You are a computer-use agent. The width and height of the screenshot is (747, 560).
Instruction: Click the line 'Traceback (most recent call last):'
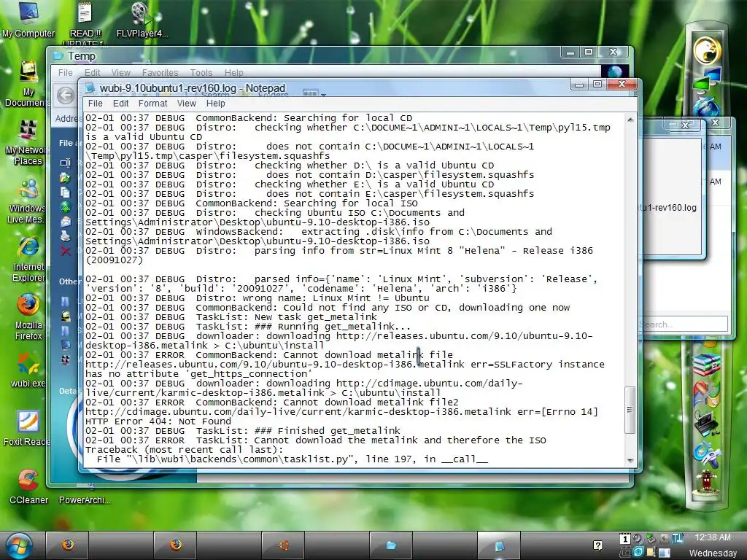click(184, 449)
